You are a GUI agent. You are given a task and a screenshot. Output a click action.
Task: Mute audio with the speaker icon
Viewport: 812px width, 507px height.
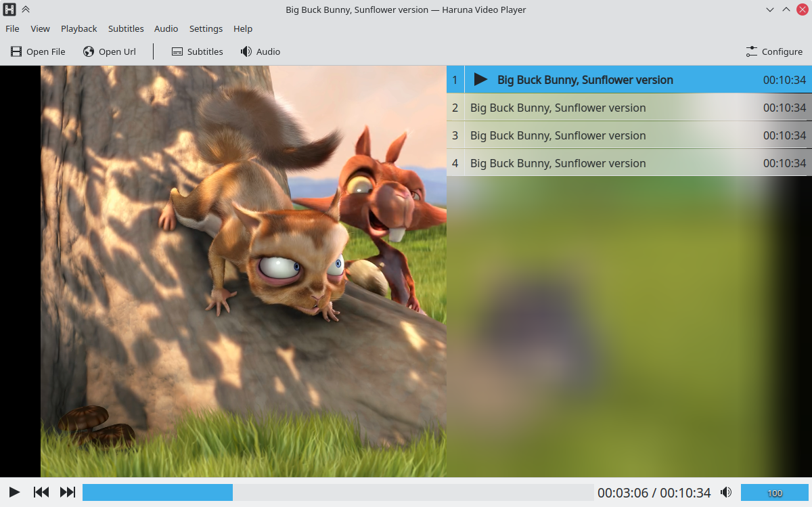point(726,492)
